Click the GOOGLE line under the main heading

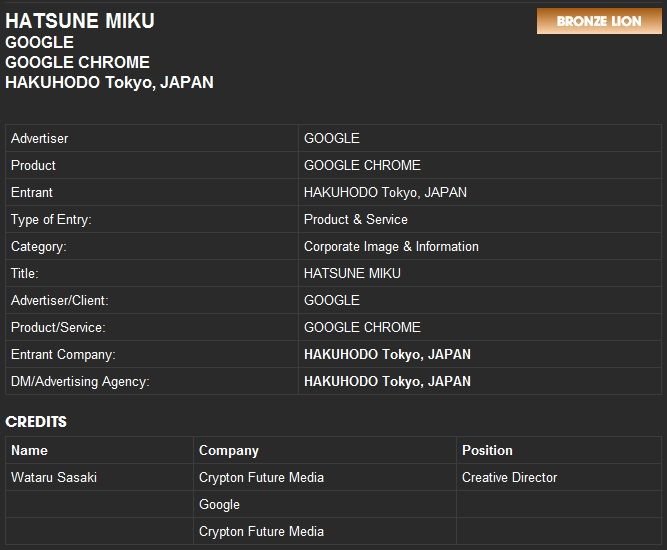click(x=40, y=42)
